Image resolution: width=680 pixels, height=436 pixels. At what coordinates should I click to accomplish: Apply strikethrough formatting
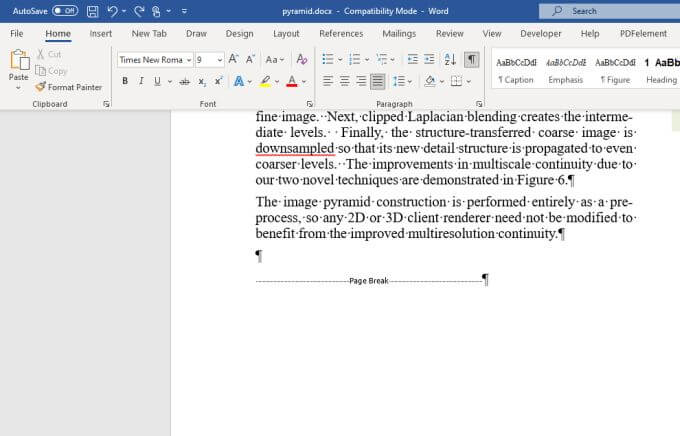(x=184, y=81)
